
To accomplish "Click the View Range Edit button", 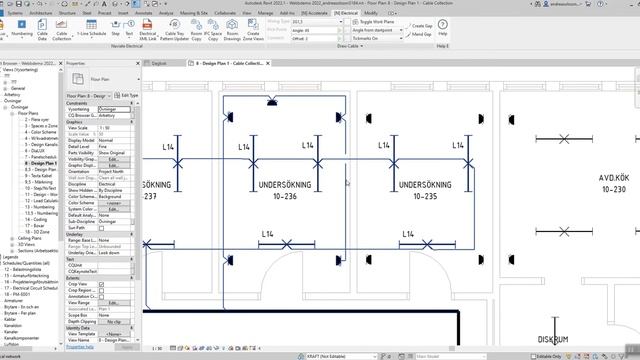I will pos(114,303).
